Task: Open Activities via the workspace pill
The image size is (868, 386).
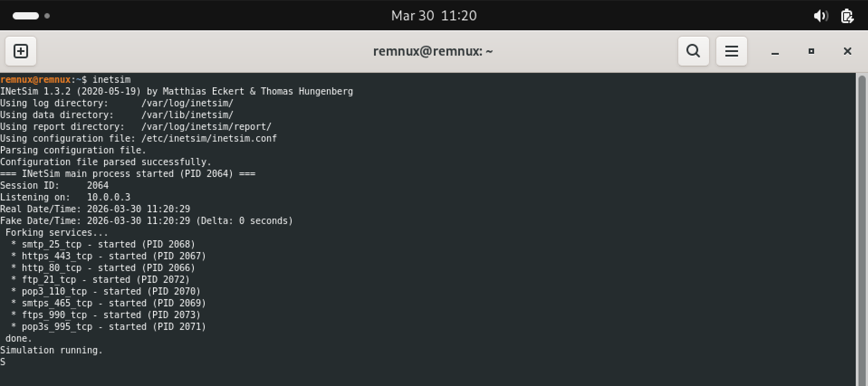Action: (x=26, y=16)
